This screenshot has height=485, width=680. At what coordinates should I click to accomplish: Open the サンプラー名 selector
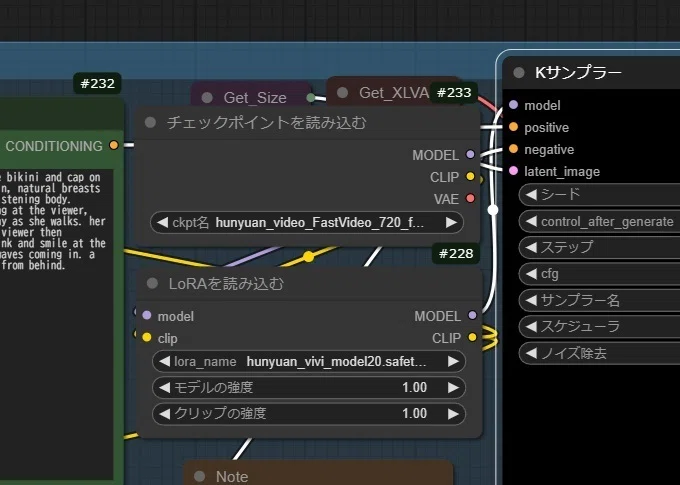[x=599, y=300]
